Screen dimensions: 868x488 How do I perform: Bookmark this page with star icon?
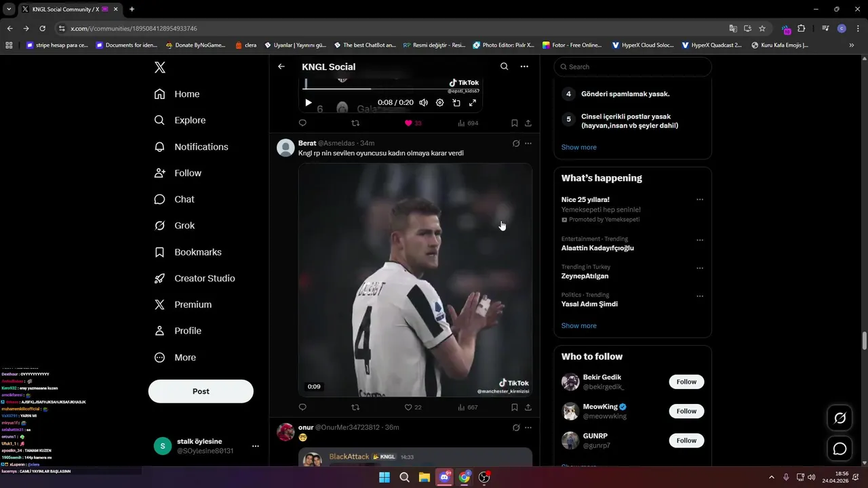tap(762, 28)
